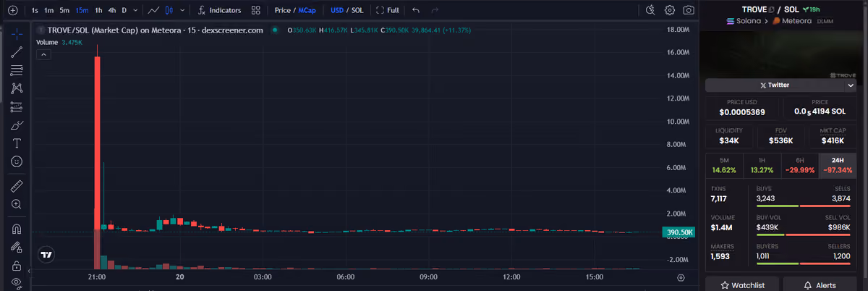Click the Solana chain link
The width and height of the screenshot is (868, 291).
tap(742, 21)
